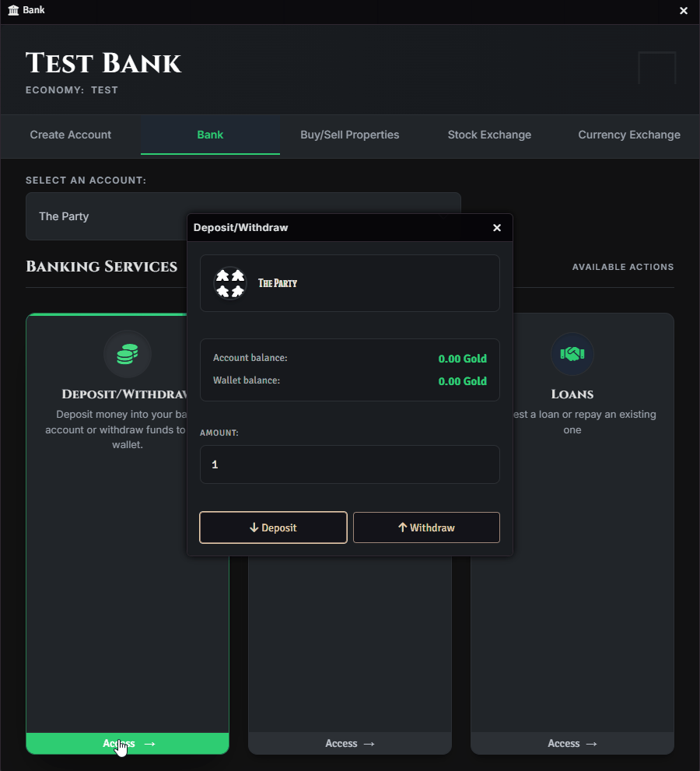Click the Account balance 0.00 Gold value
This screenshot has height=771, width=700.
462,359
